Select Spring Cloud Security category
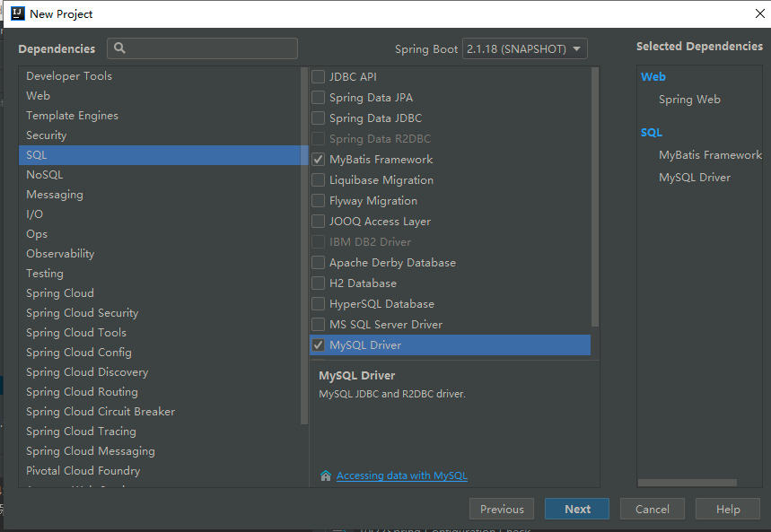 tap(160, 313)
